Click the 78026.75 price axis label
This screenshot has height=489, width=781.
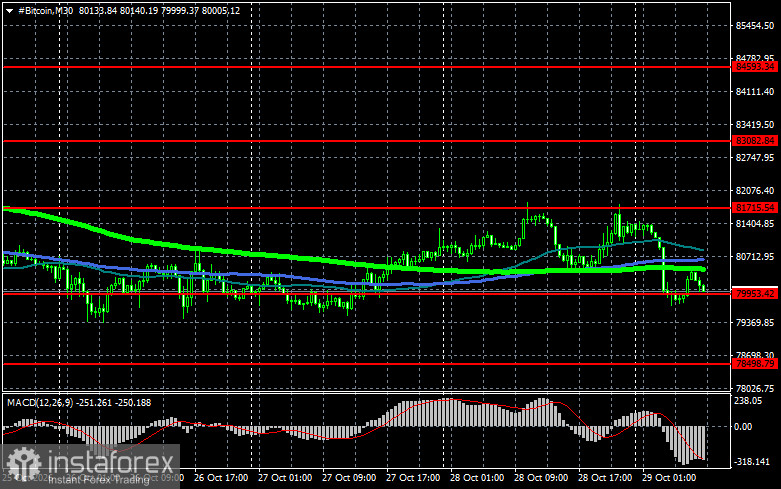click(x=755, y=388)
